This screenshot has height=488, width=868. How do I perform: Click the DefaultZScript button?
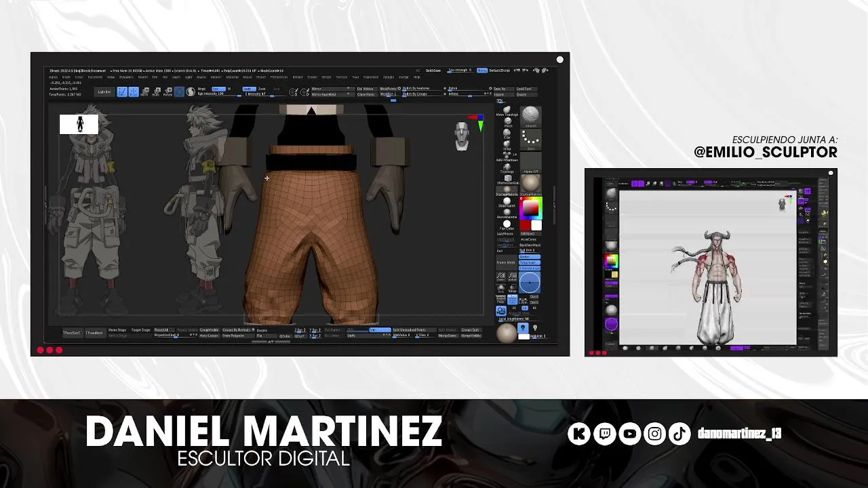coord(500,70)
